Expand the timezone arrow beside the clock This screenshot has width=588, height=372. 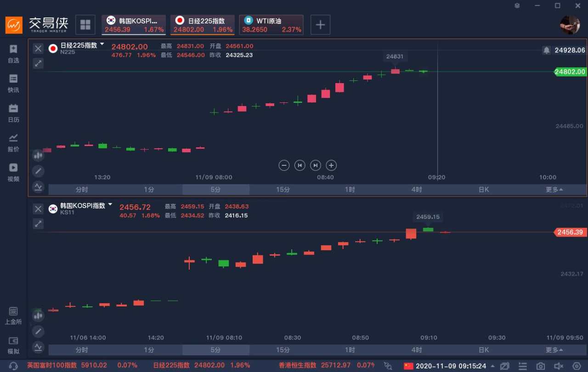[x=493, y=366]
